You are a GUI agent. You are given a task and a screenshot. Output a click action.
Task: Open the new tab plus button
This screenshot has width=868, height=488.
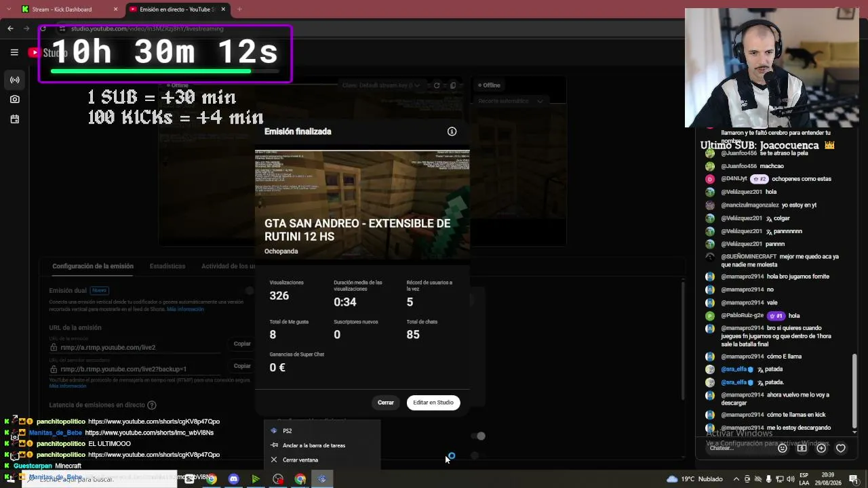click(239, 9)
